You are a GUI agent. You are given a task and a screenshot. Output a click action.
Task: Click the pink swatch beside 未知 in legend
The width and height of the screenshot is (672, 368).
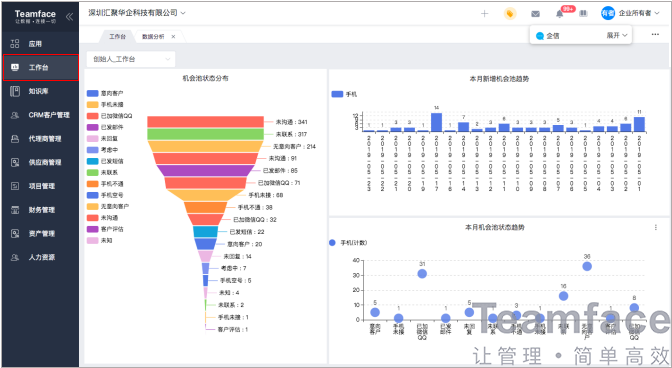pyautogui.click(x=93, y=240)
